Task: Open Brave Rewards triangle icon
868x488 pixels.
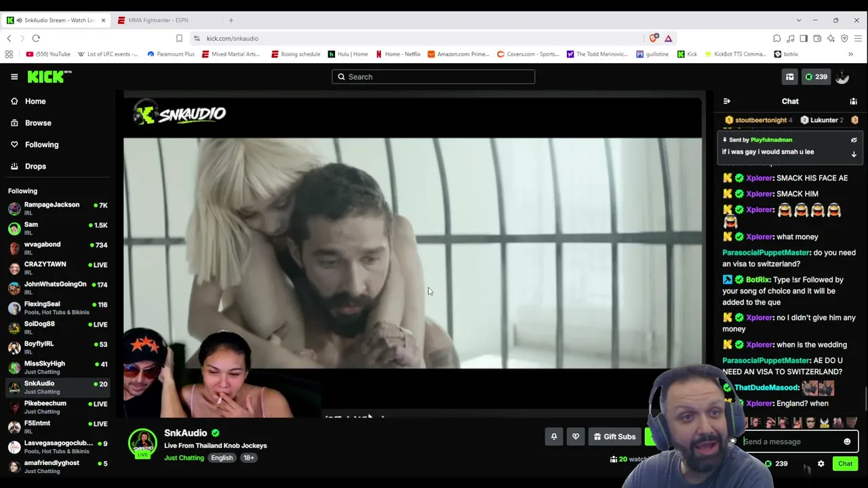Action: (x=668, y=39)
